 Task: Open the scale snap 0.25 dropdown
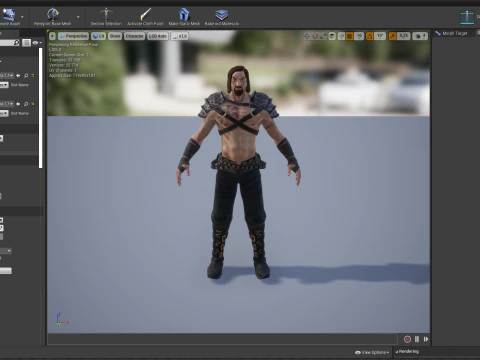click(404, 36)
